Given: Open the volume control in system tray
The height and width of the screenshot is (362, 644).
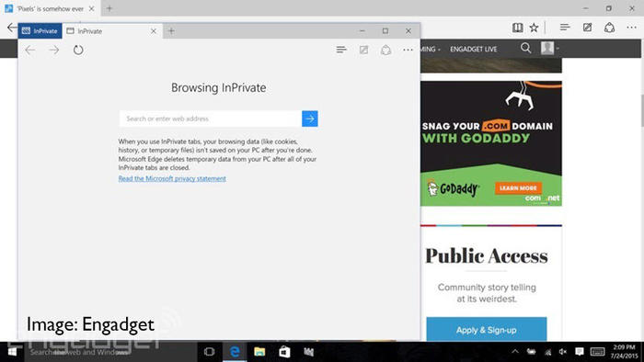Looking at the screenshot, I should [x=563, y=352].
